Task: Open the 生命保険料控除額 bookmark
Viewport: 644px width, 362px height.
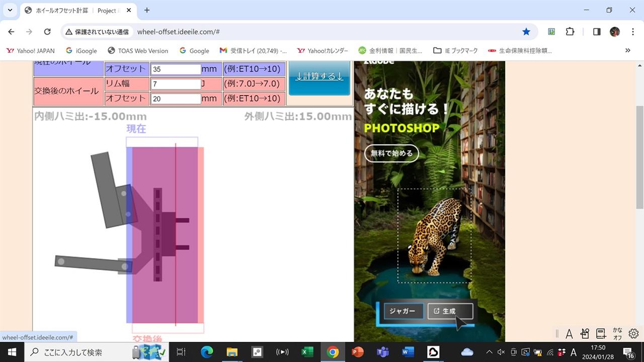Action: click(x=520, y=50)
